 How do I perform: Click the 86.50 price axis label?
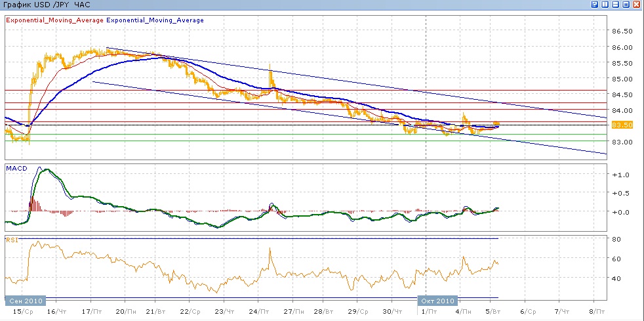pos(621,32)
